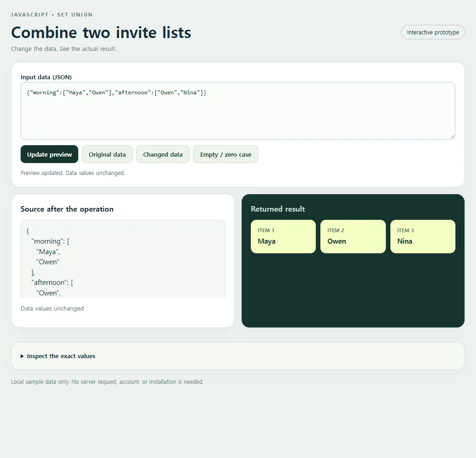Viewport: 476px width, 458px height.
Task: Load the Changed data preset
Action: [163, 154]
